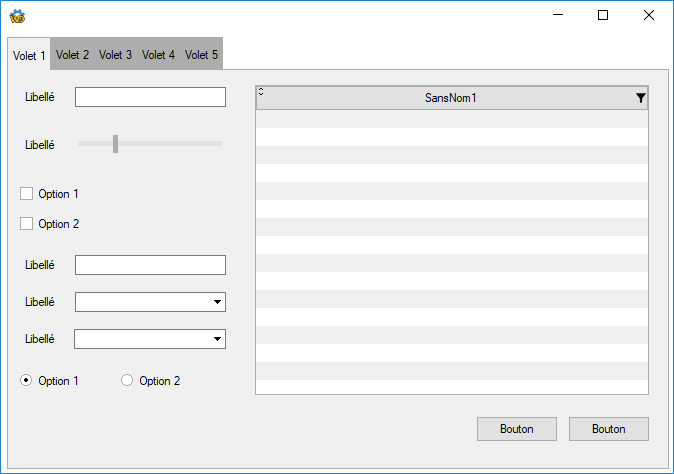Go to the Volet 4 tab
The height and width of the screenshot is (474, 674).
click(158, 55)
